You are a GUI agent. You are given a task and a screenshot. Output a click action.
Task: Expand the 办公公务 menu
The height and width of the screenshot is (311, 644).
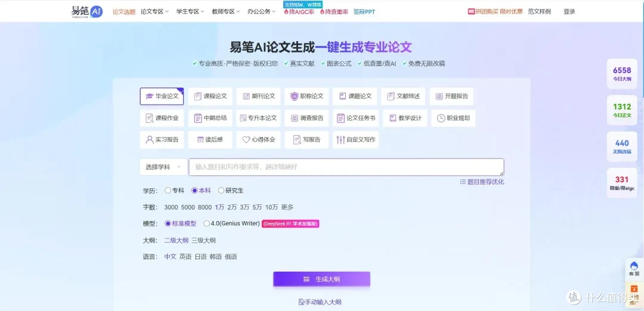[262, 12]
